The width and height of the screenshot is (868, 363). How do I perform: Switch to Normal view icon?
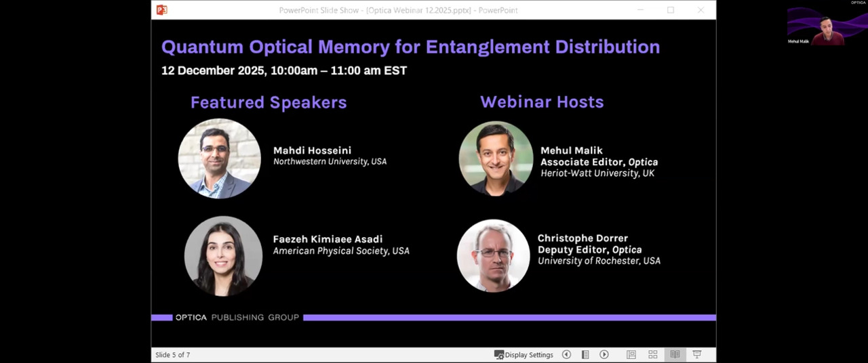coord(631,355)
